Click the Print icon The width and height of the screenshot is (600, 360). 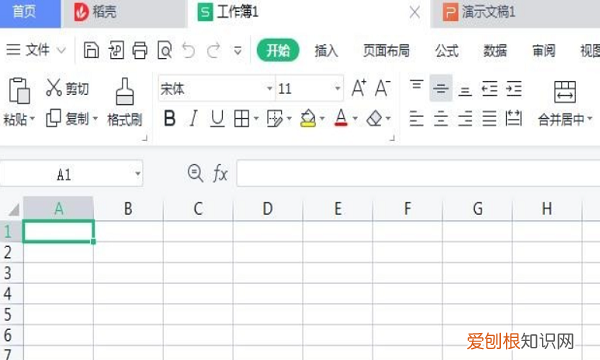(x=140, y=50)
